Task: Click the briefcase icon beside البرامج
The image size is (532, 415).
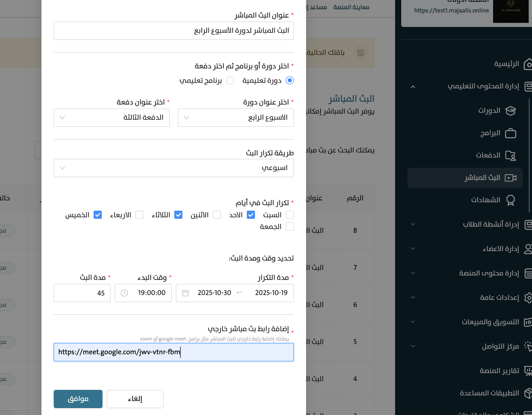Action: click(x=510, y=133)
